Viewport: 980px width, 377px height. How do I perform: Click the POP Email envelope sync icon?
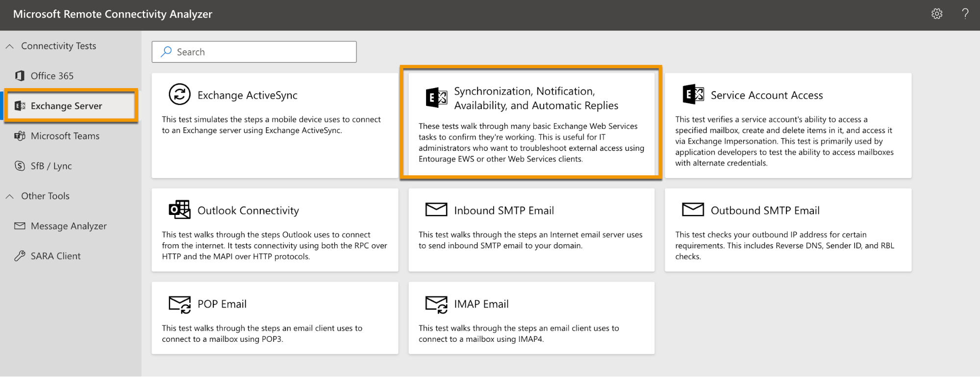180,305
